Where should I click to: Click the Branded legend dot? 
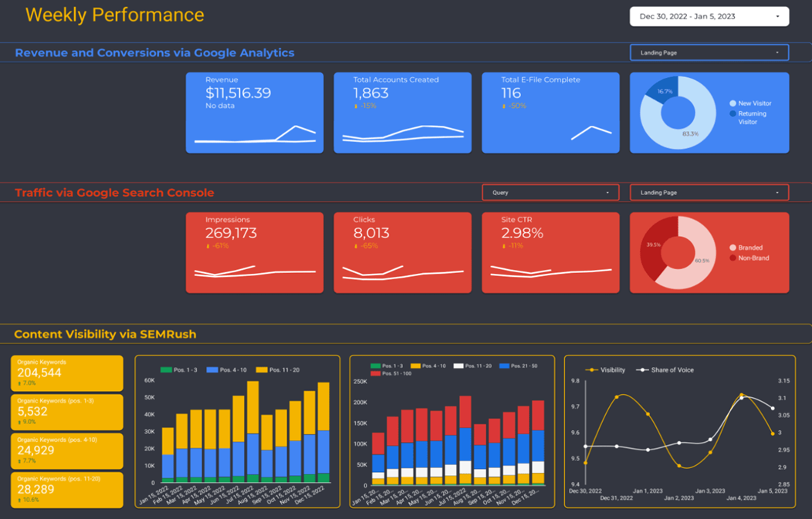click(x=732, y=248)
